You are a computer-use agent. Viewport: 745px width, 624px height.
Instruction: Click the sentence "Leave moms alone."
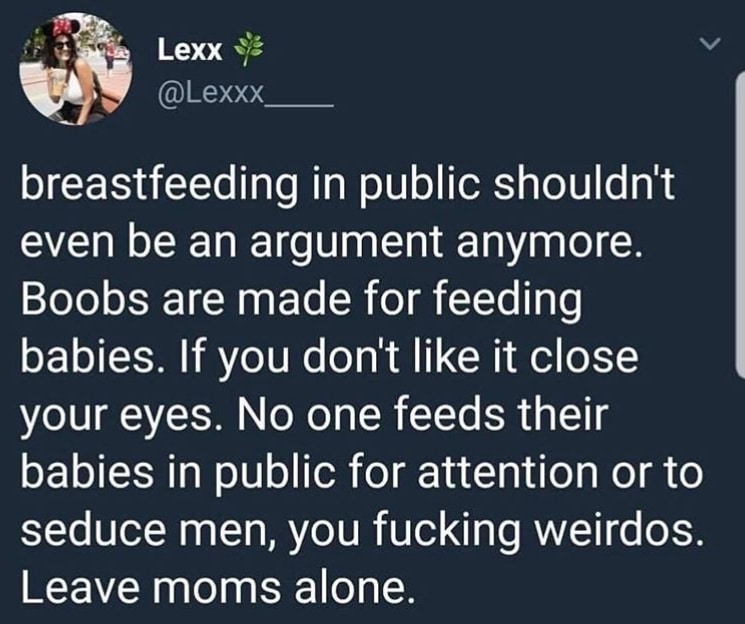coord(214,587)
